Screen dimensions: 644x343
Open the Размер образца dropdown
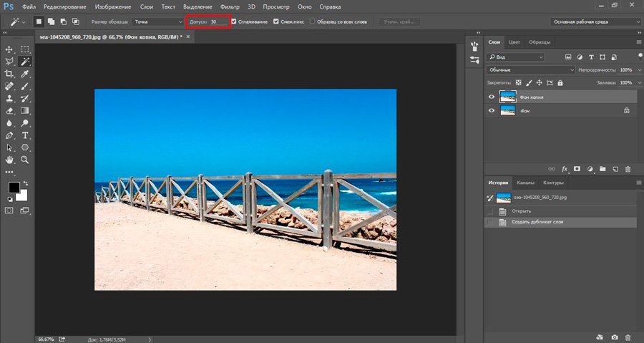pos(157,21)
